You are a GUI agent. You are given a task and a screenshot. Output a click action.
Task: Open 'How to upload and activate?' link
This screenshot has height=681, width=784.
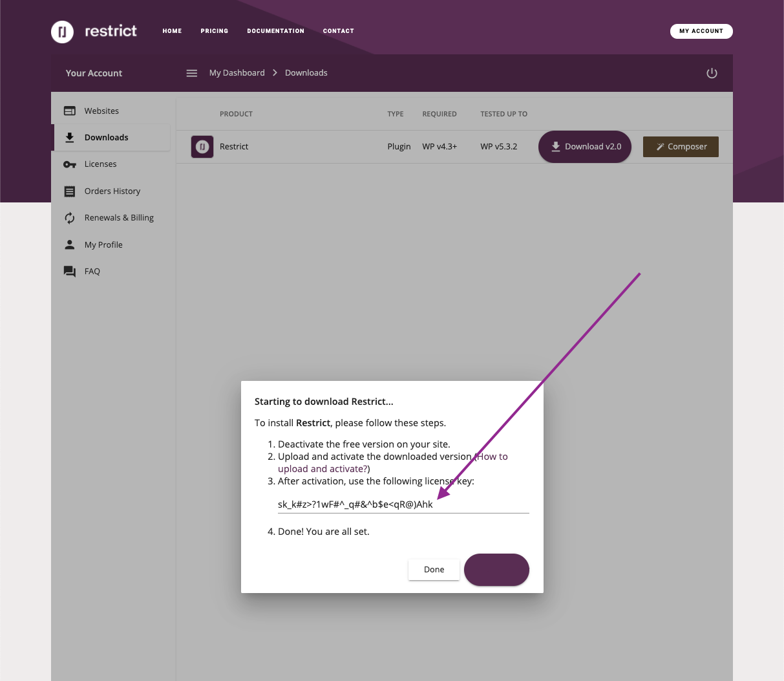click(393, 462)
